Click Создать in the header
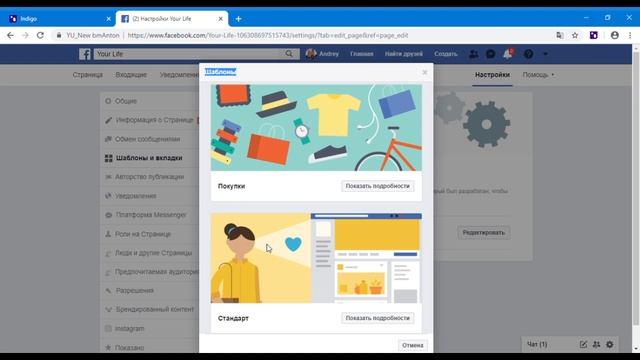 pos(446,54)
